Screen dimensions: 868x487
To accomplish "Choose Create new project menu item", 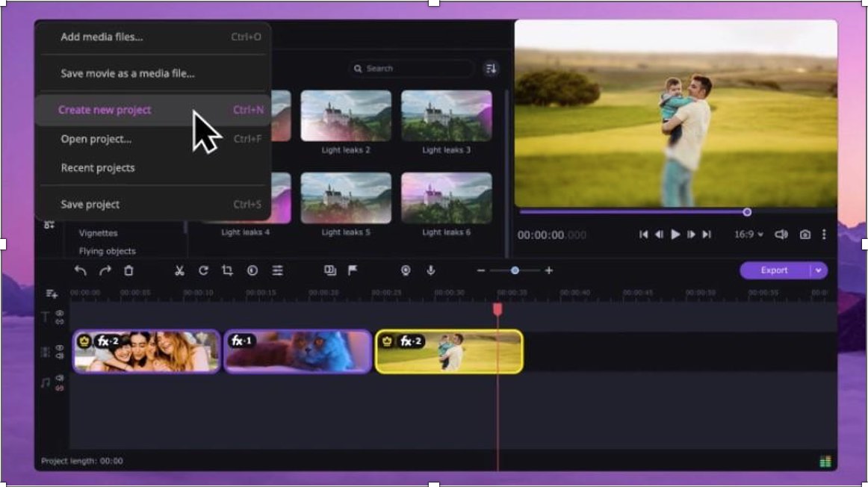I will pyautogui.click(x=105, y=110).
